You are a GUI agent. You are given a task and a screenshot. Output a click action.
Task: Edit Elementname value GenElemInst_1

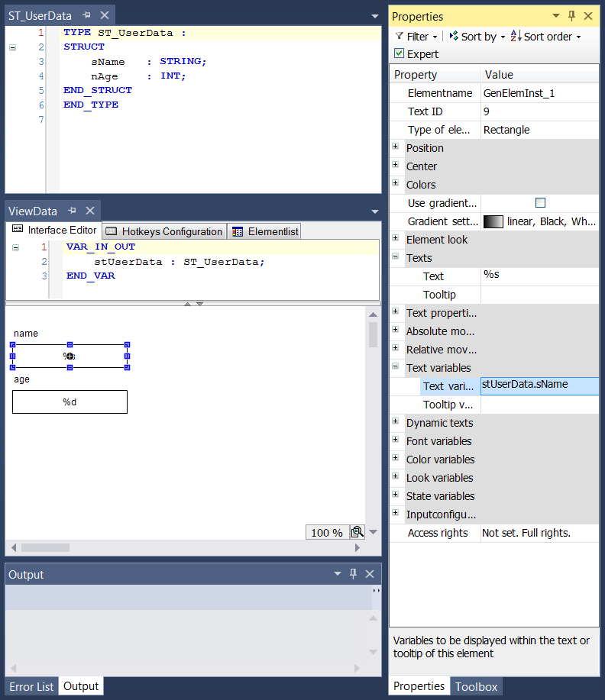pos(539,93)
